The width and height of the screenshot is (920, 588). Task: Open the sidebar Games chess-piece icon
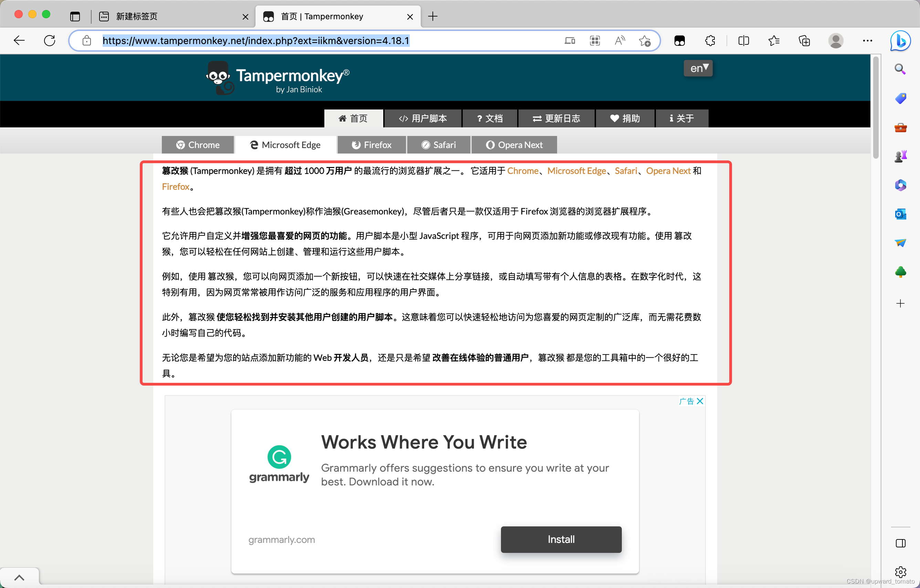(x=900, y=156)
